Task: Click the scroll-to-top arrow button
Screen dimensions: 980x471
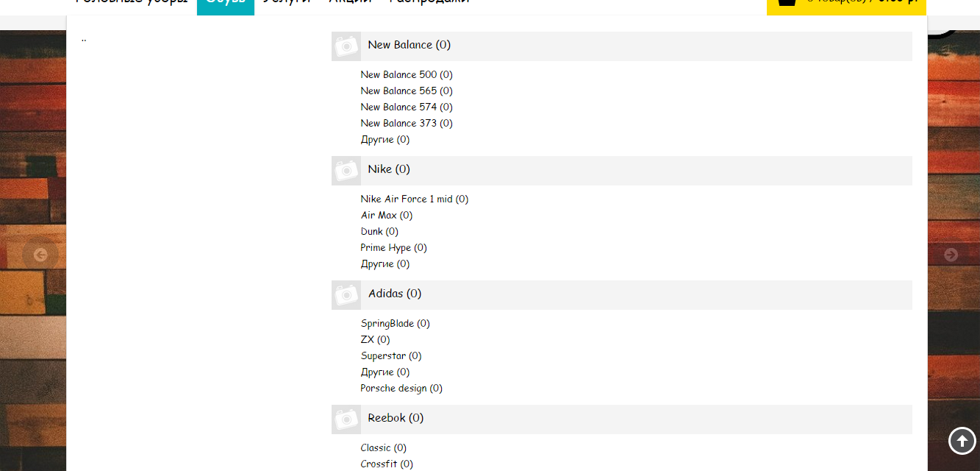Action: [962, 441]
